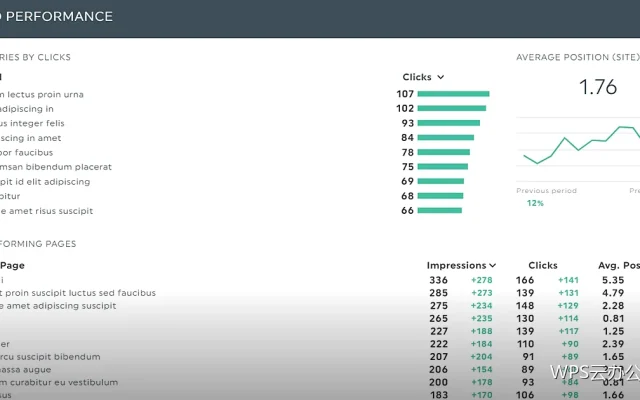
Task: Click the 275 impressions cell
Action: coord(439,306)
